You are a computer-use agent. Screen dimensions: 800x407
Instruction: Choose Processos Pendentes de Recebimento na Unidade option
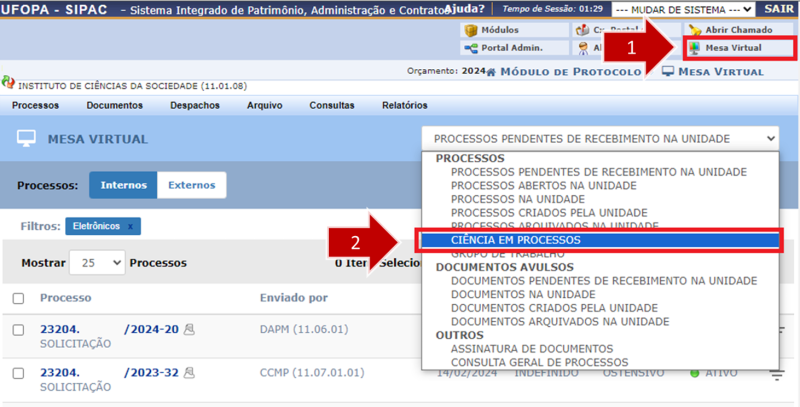[x=599, y=172]
